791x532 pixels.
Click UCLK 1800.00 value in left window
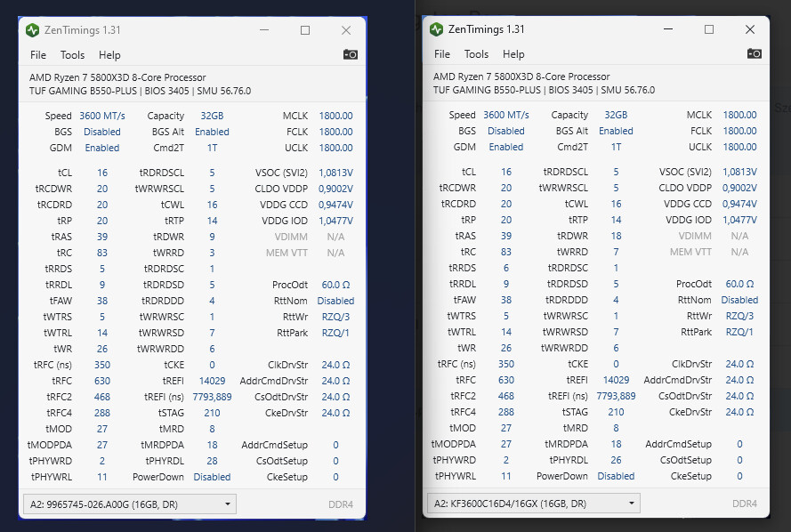335,148
